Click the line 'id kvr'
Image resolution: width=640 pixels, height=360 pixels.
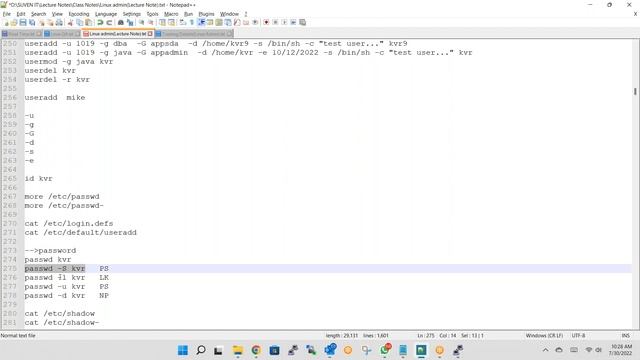point(38,179)
